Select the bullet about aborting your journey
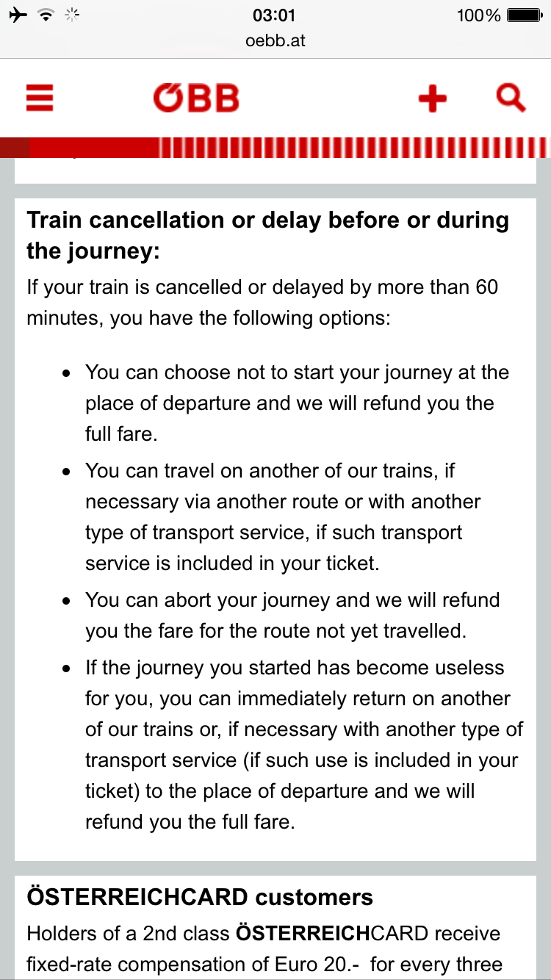 pyautogui.click(x=292, y=615)
